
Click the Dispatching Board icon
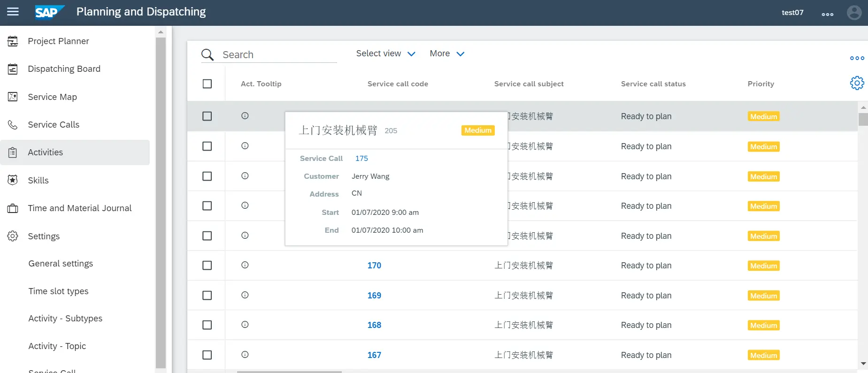point(13,69)
